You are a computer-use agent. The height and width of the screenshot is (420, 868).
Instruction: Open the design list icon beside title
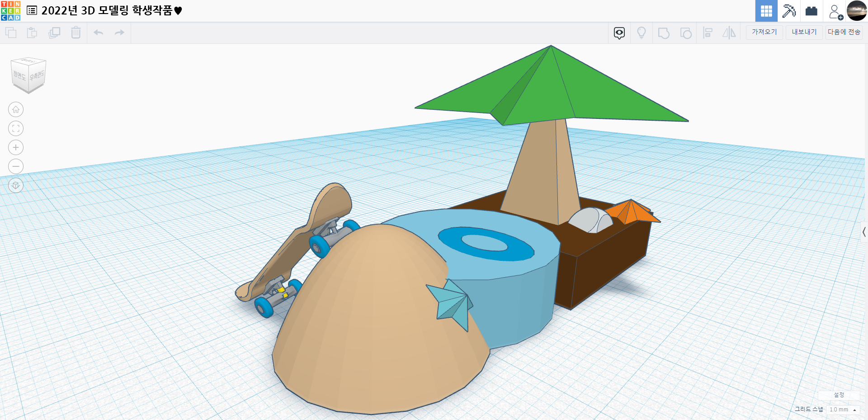(x=32, y=10)
